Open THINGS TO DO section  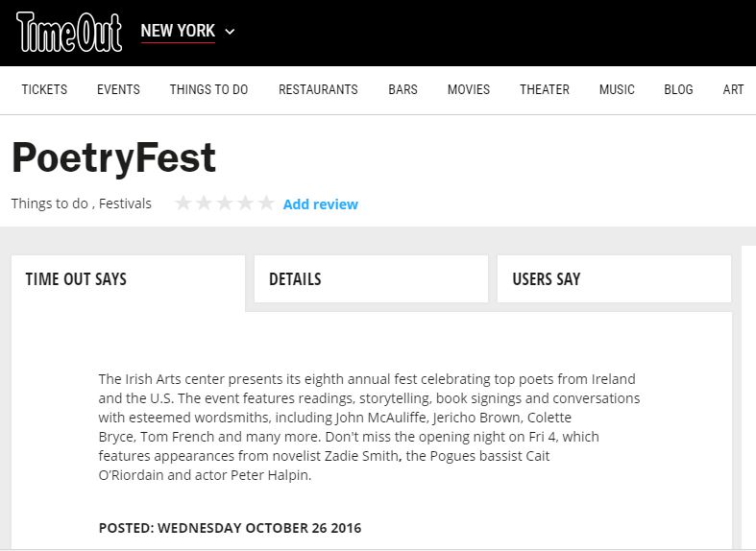pyautogui.click(x=208, y=89)
